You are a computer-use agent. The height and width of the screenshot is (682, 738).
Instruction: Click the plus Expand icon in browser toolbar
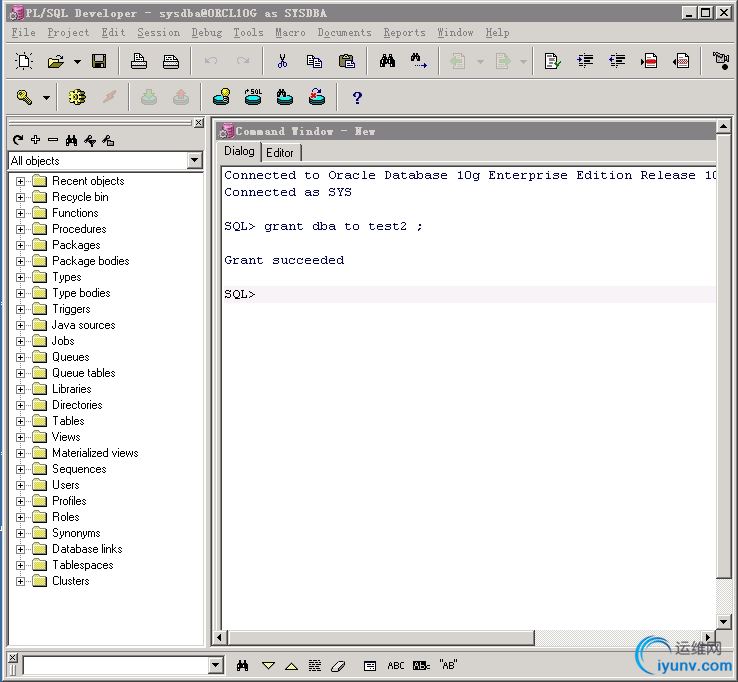point(35,140)
